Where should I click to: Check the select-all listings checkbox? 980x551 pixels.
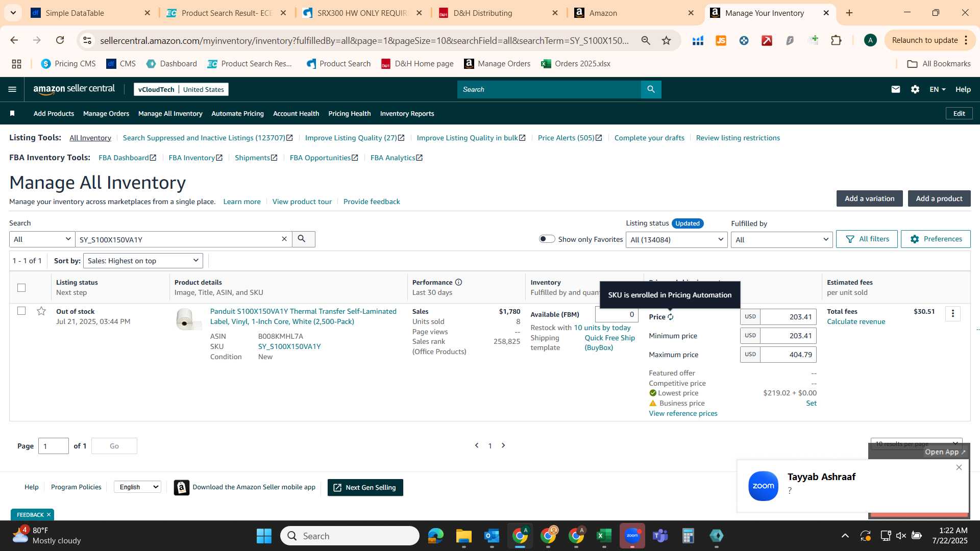(x=21, y=288)
